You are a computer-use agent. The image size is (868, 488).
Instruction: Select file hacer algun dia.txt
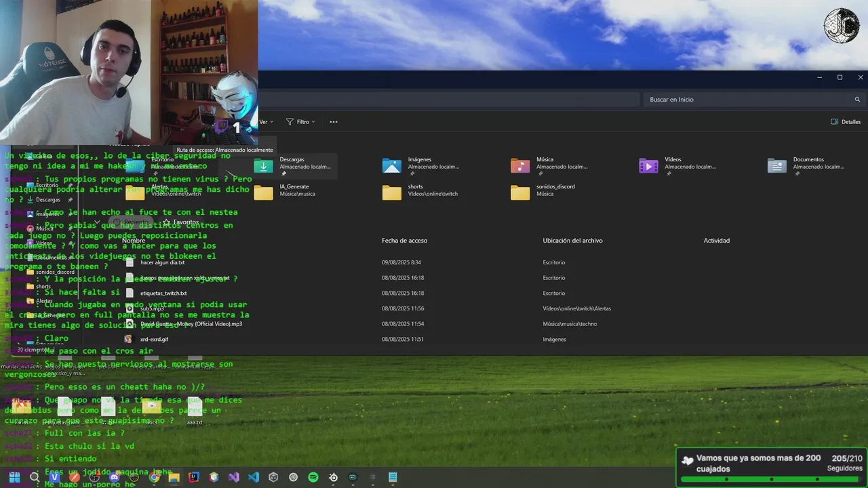[x=162, y=262]
